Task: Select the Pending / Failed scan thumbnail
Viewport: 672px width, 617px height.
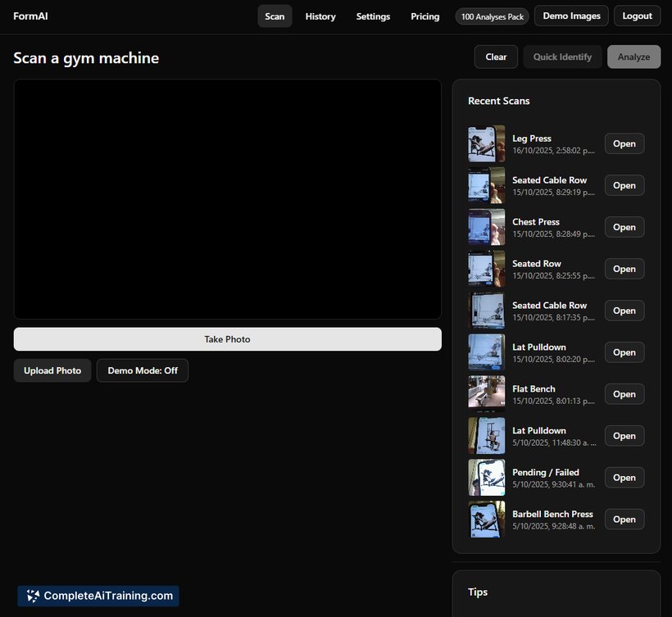Action: pyautogui.click(x=486, y=478)
